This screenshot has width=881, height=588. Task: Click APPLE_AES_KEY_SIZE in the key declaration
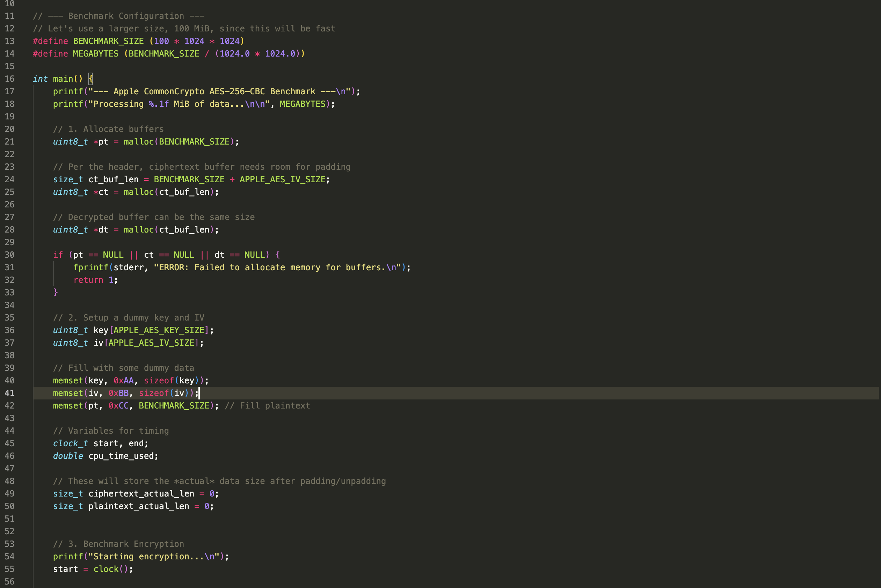point(159,330)
